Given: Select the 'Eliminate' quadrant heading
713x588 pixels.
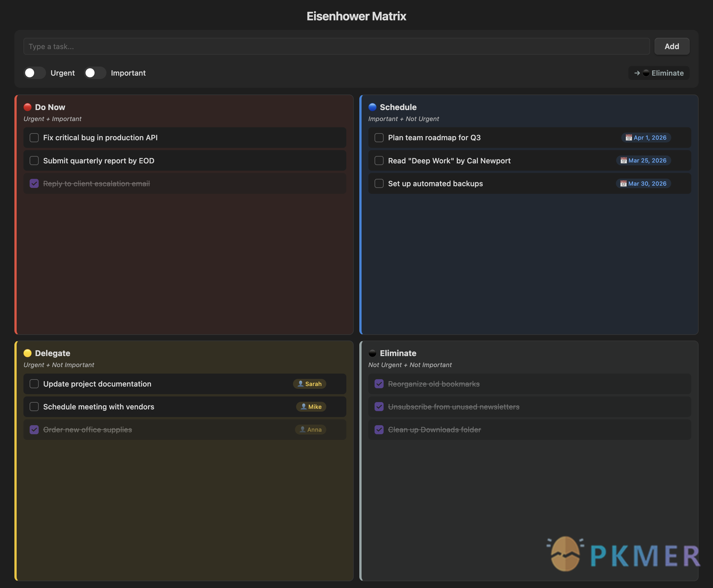Looking at the screenshot, I should pyautogui.click(x=398, y=353).
